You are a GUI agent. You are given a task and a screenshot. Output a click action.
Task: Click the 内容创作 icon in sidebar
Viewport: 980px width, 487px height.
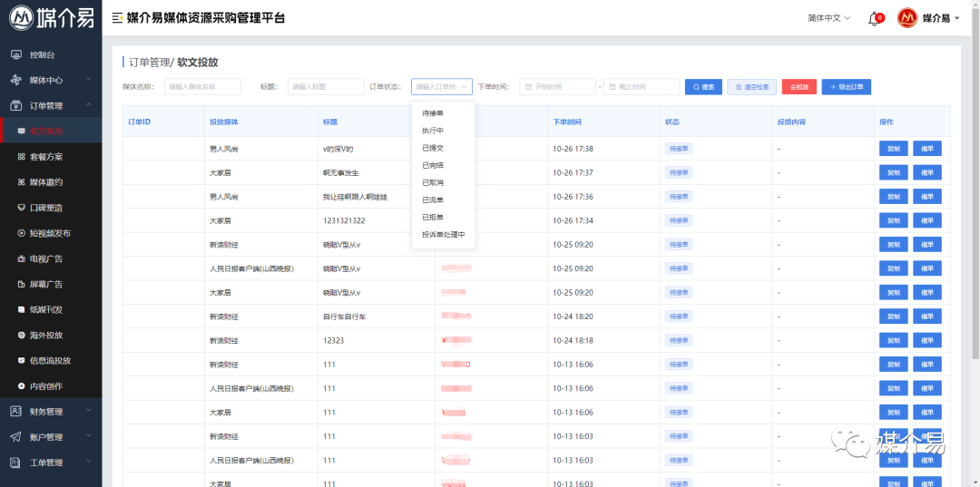click(x=22, y=386)
